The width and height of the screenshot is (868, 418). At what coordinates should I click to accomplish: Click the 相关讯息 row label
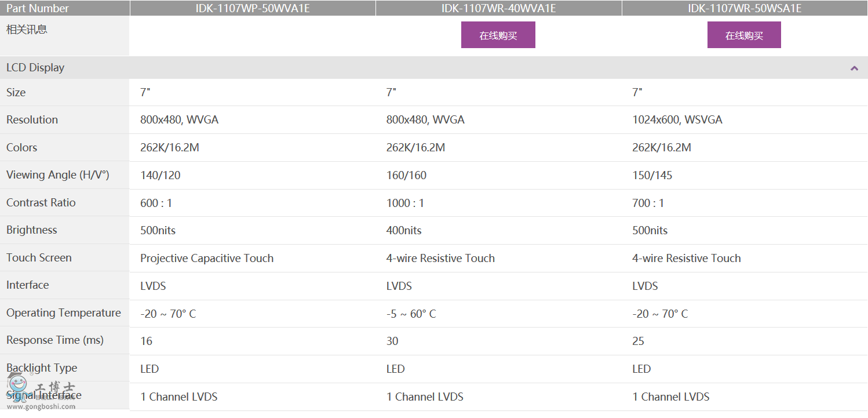pyautogui.click(x=27, y=30)
